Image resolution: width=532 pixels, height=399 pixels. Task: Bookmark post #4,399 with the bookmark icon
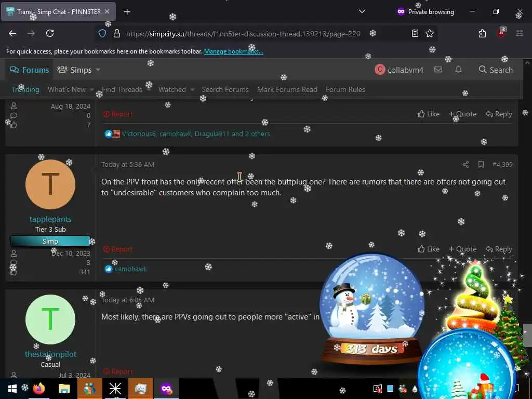click(x=481, y=165)
